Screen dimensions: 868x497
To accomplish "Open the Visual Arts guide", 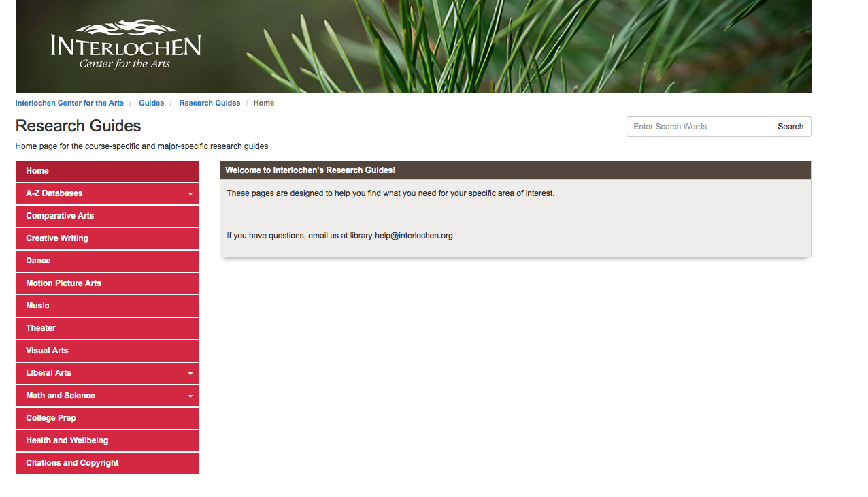I will (107, 351).
